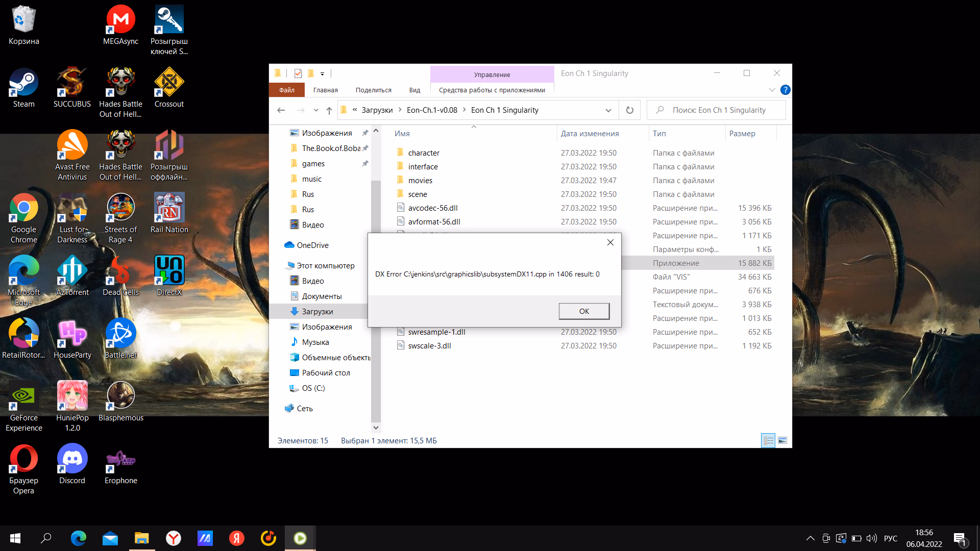Switch to the details list view
The width and height of the screenshot is (980, 551).
(x=768, y=440)
